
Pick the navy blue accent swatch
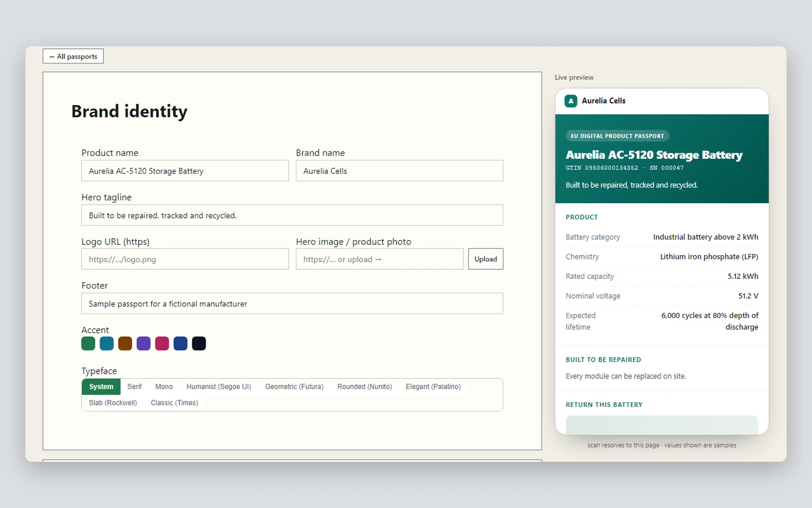181,343
